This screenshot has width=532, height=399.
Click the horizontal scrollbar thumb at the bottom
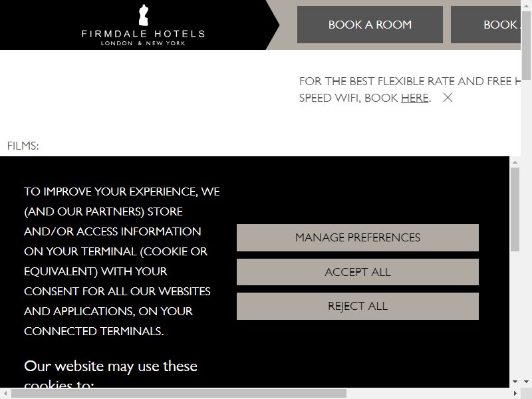[179, 394]
